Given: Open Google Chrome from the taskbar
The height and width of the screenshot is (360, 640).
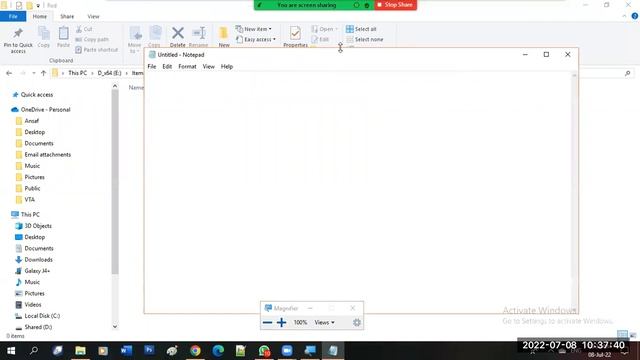Looking at the screenshot, I should [195, 350].
